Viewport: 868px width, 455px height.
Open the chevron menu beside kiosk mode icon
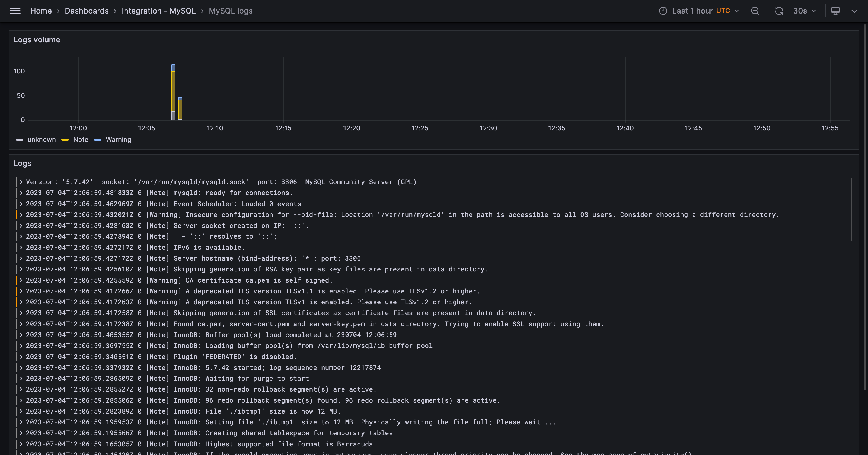(x=855, y=11)
